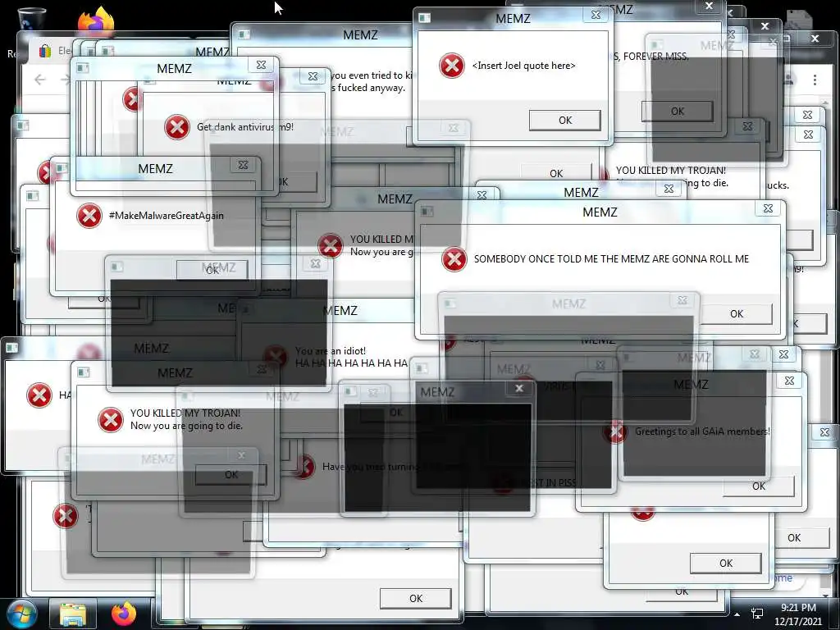Image resolution: width=840 pixels, height=630 pixels.
Task: Click the SOMEBODY ONCE TOLD ME message text
Action: [x=611, y=258]
